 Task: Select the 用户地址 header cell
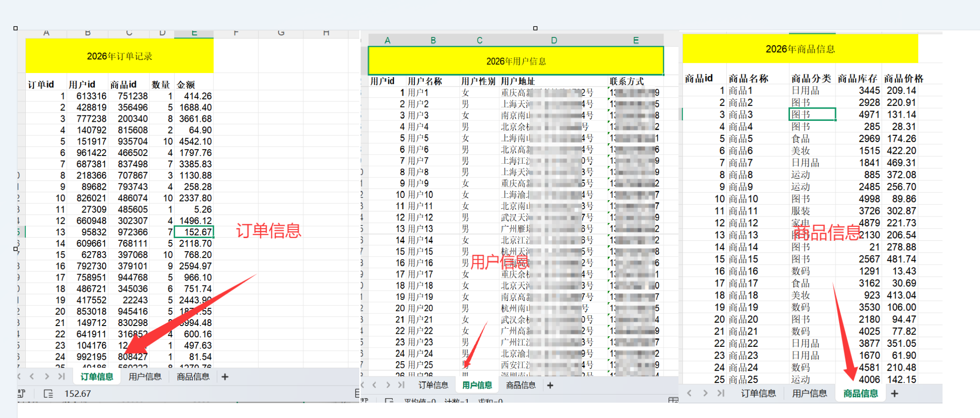point(554,81)
